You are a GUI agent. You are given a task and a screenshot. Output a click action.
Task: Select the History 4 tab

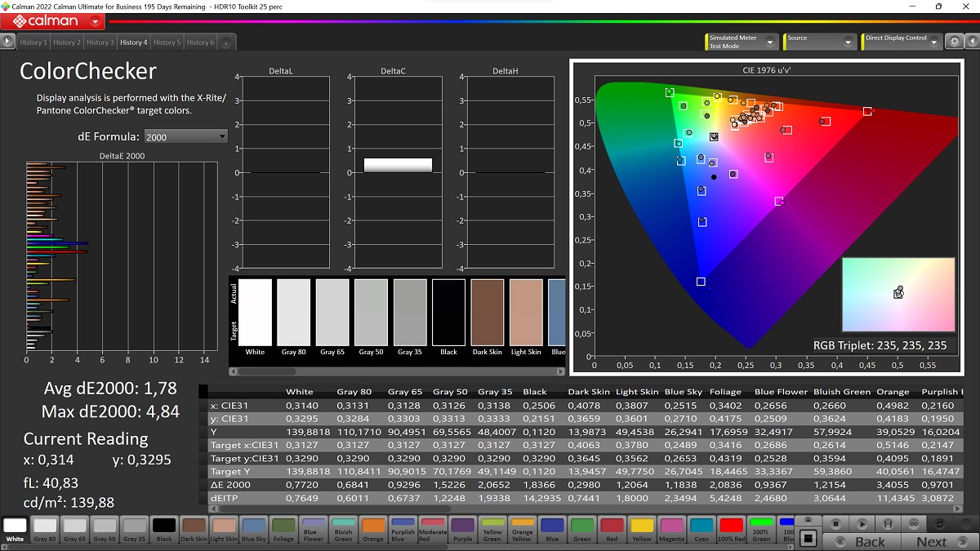tap(134, 42)
